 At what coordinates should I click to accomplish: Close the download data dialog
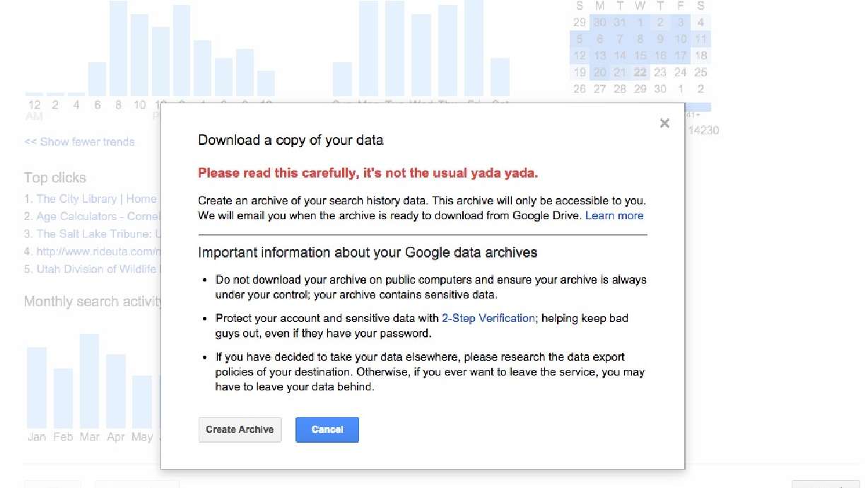(x=664, y=123)
